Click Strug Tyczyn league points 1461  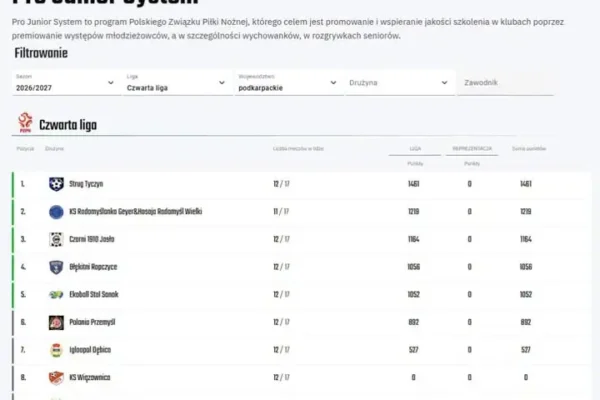[414, 184]
